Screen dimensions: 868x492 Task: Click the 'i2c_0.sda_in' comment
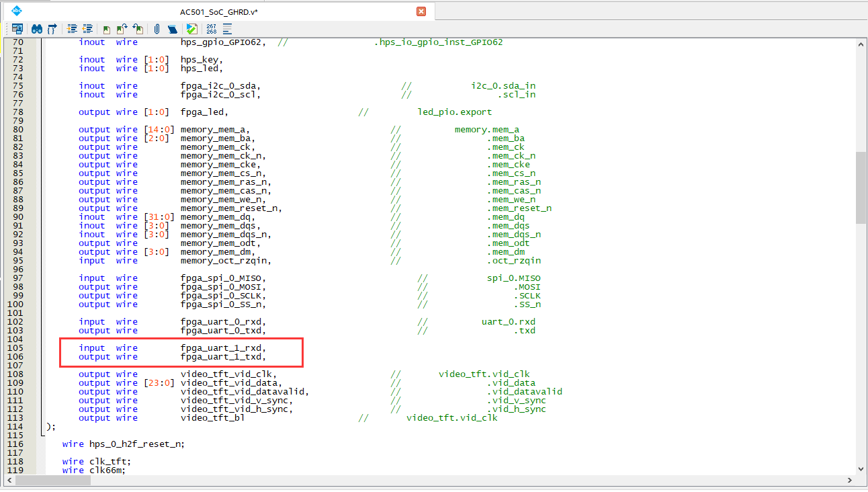[x=503, y=86]
